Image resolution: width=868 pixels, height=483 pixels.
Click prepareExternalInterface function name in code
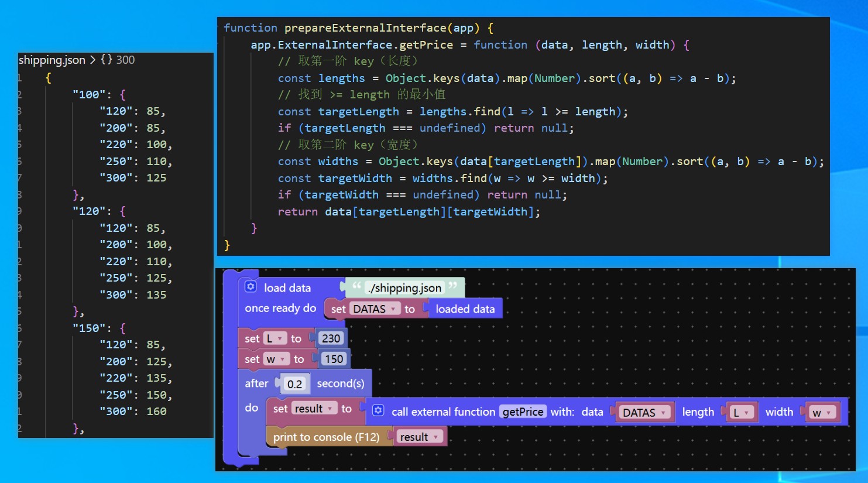pyautogui.click(x=365, y=28)
